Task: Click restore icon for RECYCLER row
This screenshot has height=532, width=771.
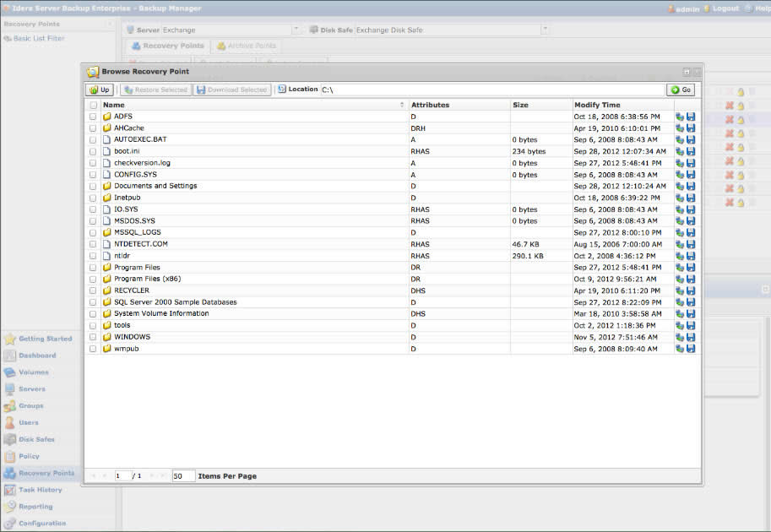Action: pyautogui.click(x=680, y=290)
